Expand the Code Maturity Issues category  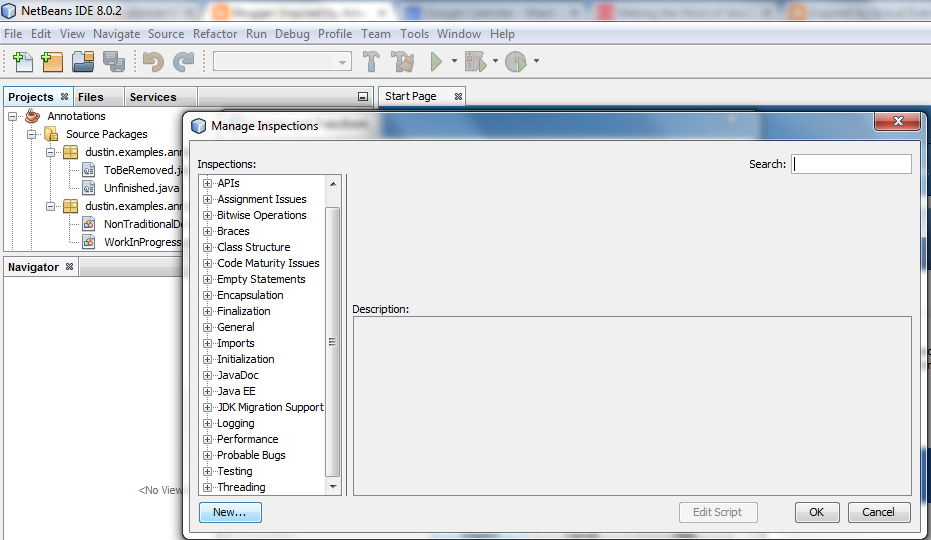pyautogui.click(x=207, y=264)
